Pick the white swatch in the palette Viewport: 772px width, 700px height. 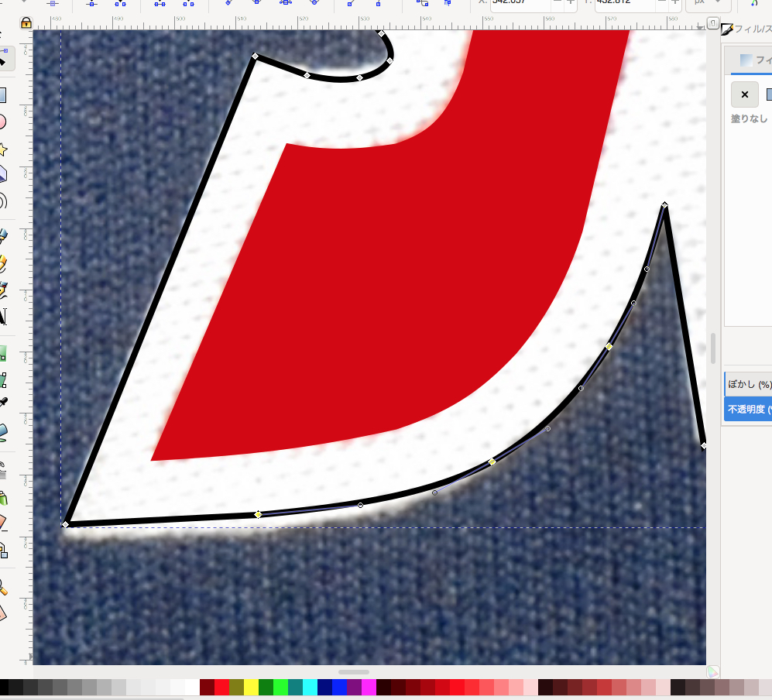pyautogui.click(x=193, y=687)
